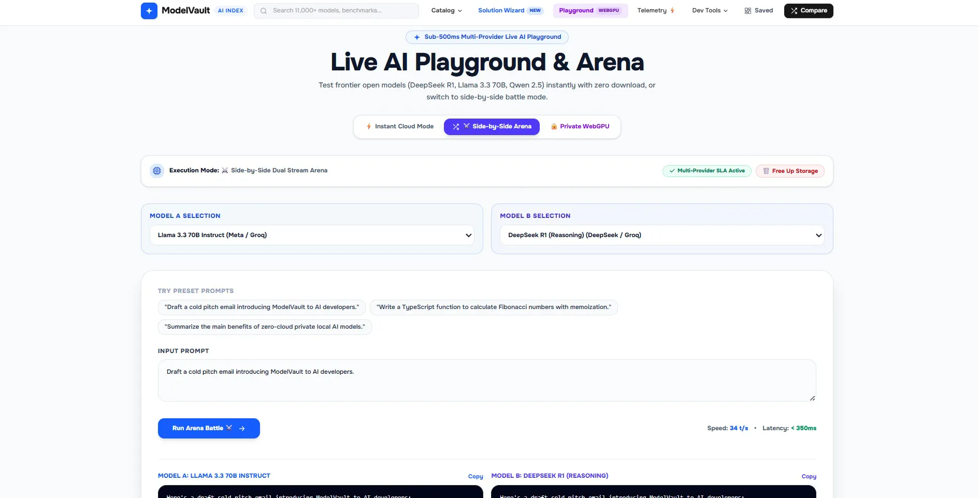980x498 pixels.
Task: Open the Model A selection dropdown
Action: (x=312, y=235)
